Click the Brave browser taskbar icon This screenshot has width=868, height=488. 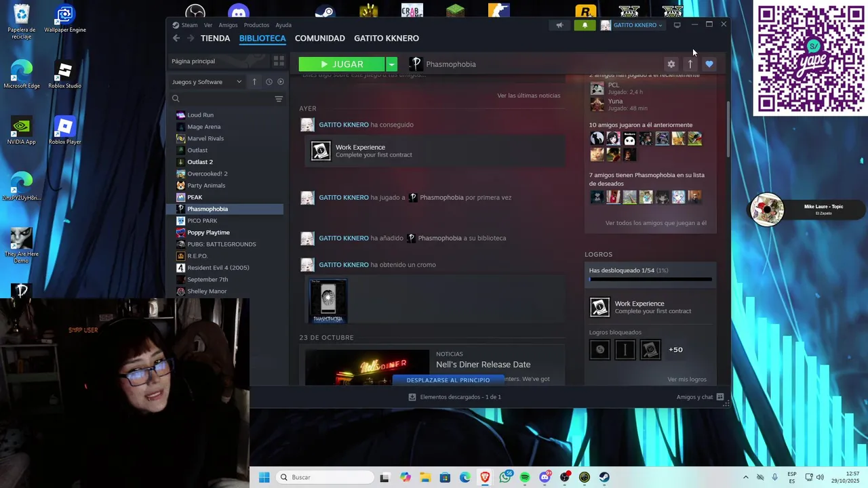[485, 477]
